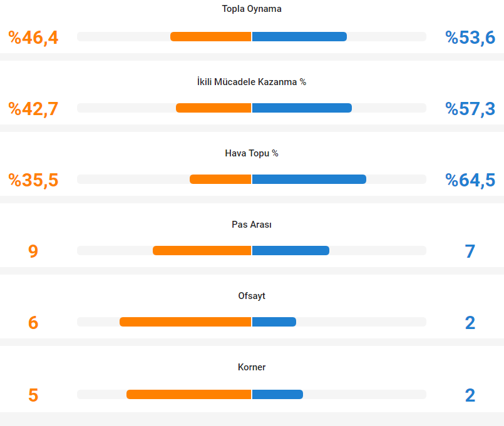Click the orange Topla Oynama bar segment
Viewport: 504px width, 426px height.
tap(211, 36)
